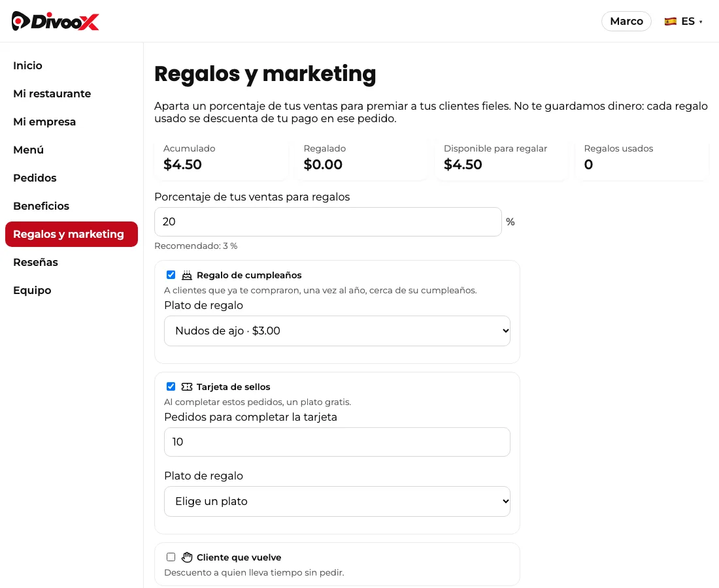Click the waving hand icon
The width and height of the screenshot is (719, 588).
187,557
